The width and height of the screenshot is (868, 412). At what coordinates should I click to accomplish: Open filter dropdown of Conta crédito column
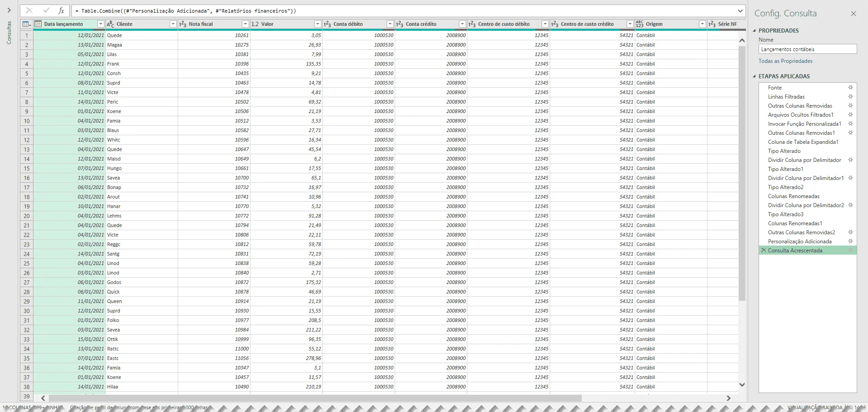point(462,24)
